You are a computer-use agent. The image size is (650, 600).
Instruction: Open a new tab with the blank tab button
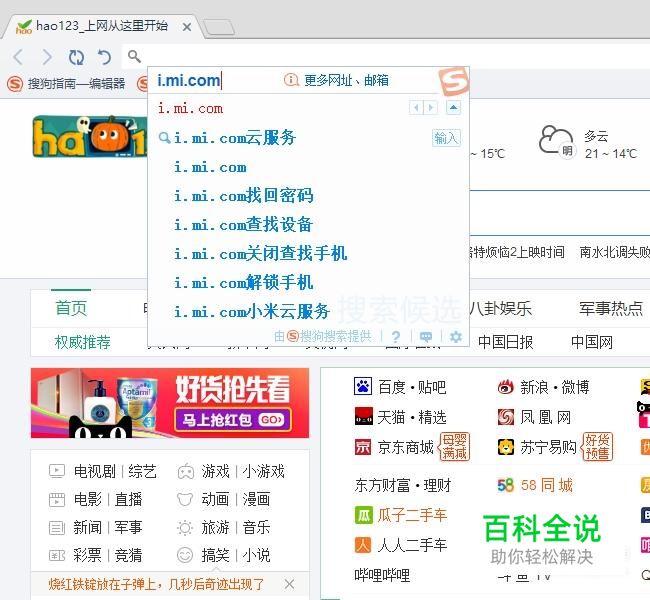(218, 27)
